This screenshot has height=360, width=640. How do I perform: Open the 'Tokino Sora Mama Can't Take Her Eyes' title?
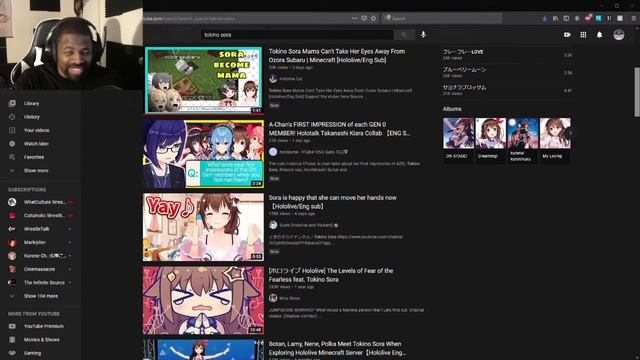pos(337,56)
